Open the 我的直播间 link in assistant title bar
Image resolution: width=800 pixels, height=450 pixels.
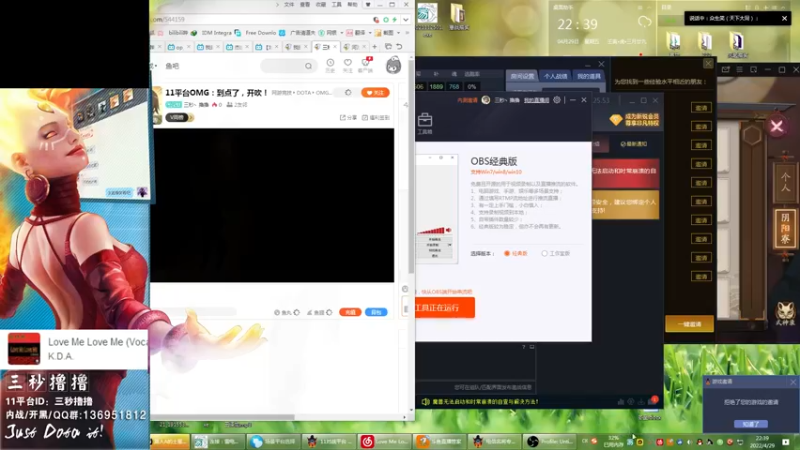(x=536, y=100)
